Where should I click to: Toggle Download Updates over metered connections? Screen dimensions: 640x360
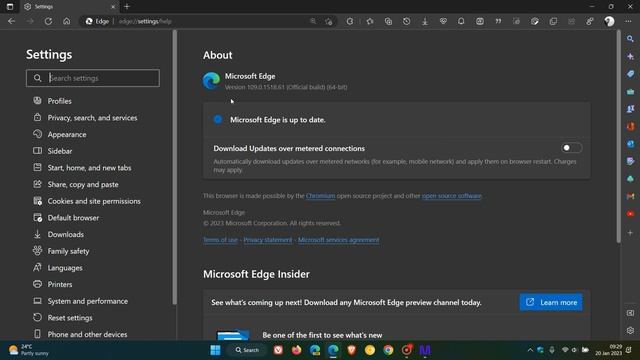coord(571,148)
